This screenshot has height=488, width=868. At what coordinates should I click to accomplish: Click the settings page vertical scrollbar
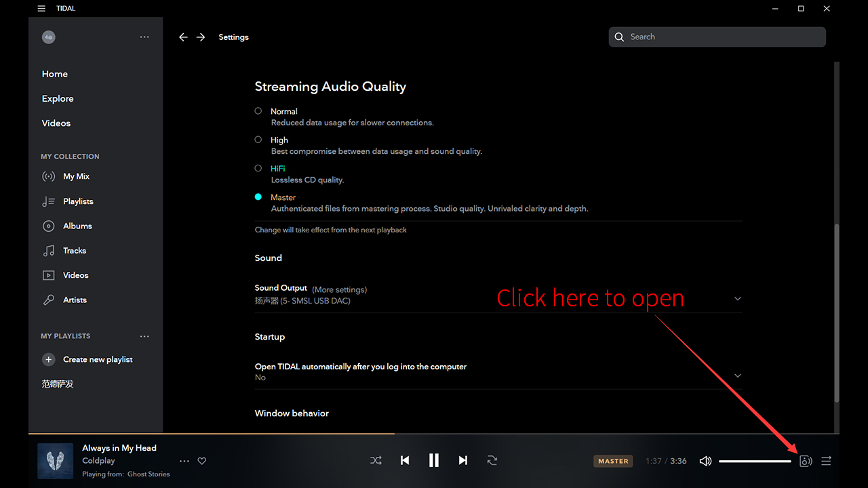[836, 312]
